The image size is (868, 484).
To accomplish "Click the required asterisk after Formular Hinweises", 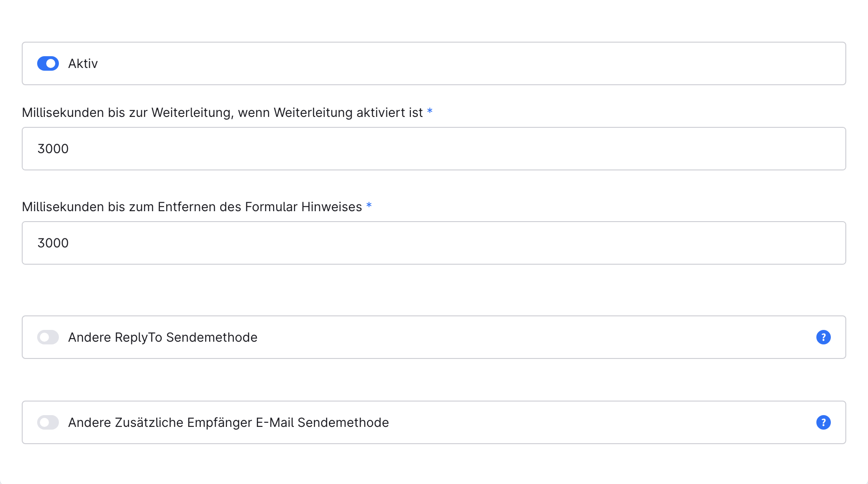I will [x=369, y=206].
